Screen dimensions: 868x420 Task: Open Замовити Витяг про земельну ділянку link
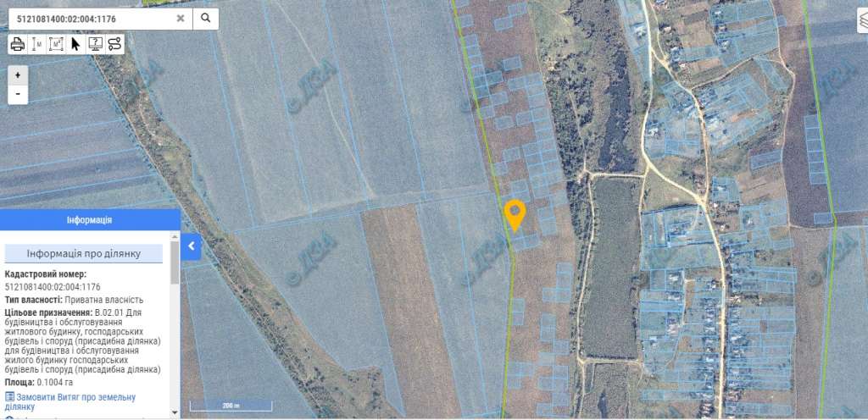pos(70,401)
